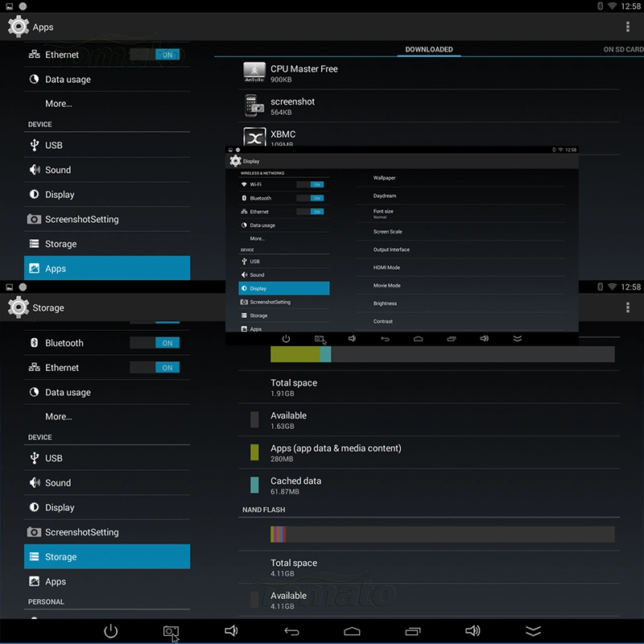Toggle the Ethernet switch on the Apps screen
Screen dimensions: 644x644
(155, 55)
